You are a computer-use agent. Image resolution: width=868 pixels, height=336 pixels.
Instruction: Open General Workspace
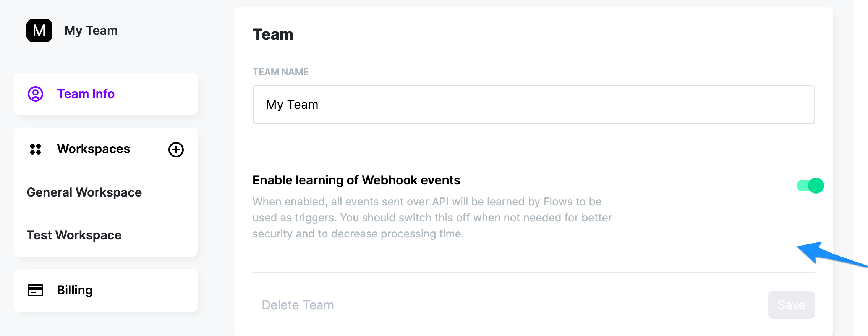[x=84, y=192]
